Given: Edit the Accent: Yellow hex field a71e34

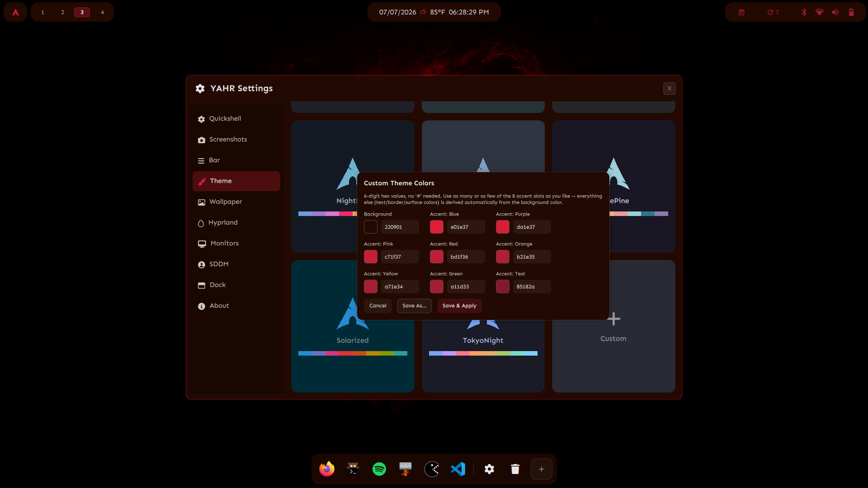Looking at the screenshot, I should click(400, 286).
